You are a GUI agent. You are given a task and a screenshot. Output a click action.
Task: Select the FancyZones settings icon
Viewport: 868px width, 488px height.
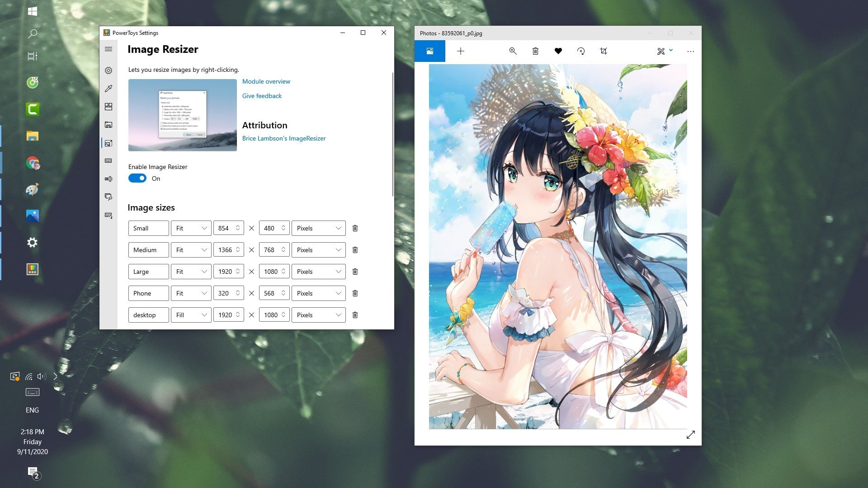pos(108,107)
